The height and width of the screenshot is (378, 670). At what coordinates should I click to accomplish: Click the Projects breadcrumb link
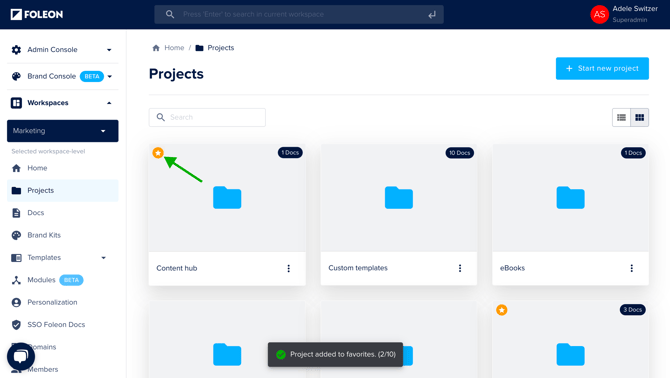tap(220, 48)
